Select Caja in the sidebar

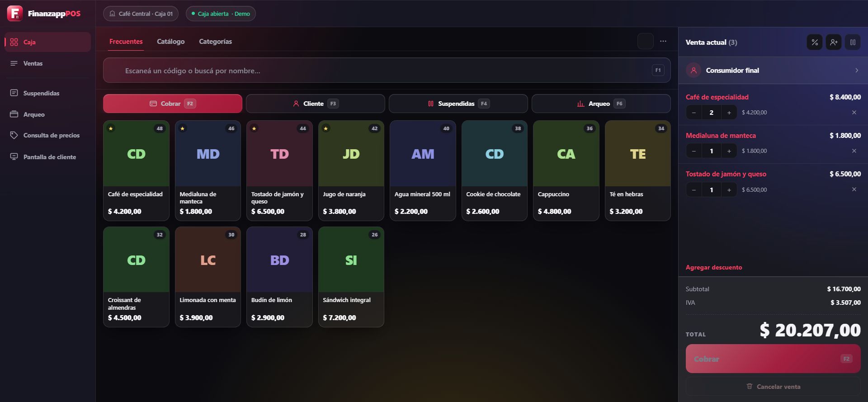tap(47, 42)
